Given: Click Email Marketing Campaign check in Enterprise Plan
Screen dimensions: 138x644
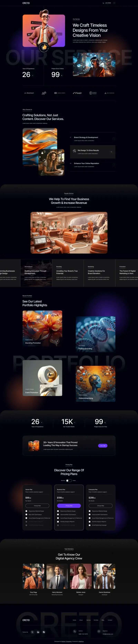Looking at the screenshot, I should click(x=90, y=525).
